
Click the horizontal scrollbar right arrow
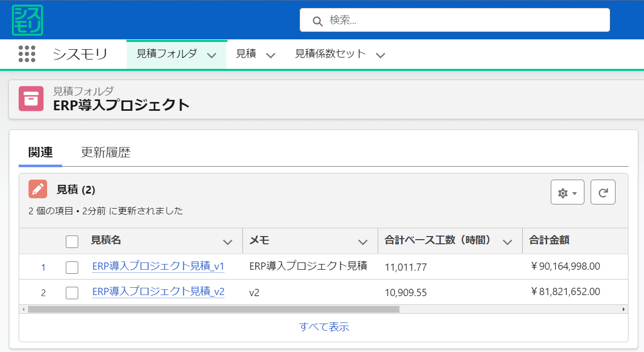coord(623,309)
